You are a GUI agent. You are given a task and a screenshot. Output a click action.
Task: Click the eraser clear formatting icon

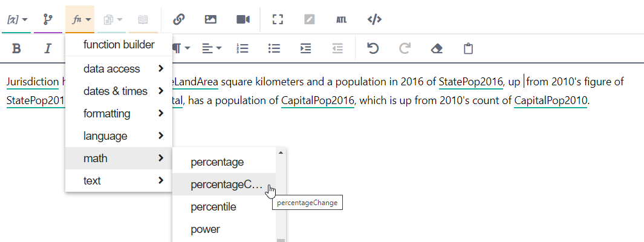click(437, 48)
